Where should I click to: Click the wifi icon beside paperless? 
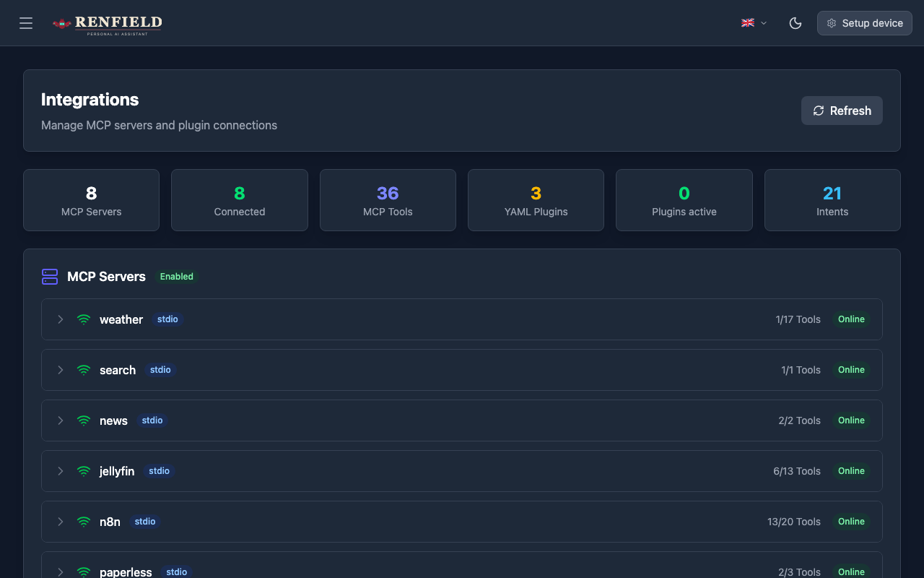point(83,571)
